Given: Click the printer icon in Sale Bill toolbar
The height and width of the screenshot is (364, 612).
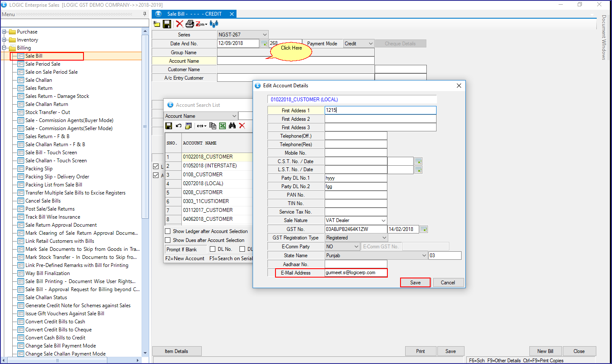Looking at the screenshot, I should click(189, 24).
